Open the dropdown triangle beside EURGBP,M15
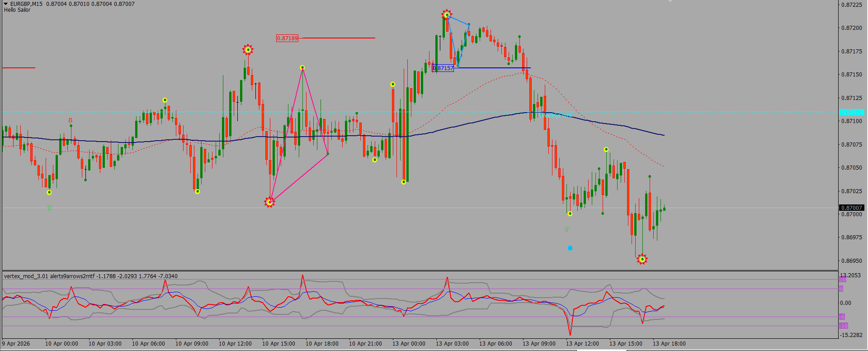Image resolution: width=868 pixels, height=351 pixels. click(x=6, y=4)
